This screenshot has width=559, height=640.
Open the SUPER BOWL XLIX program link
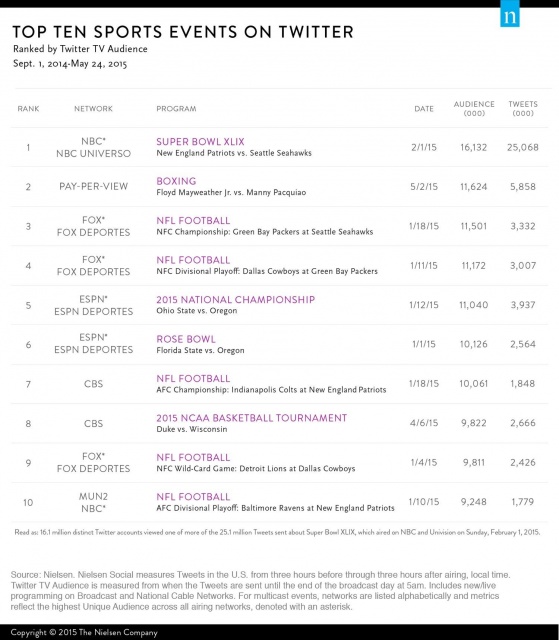pyautogui.click(x=200, y=142)
